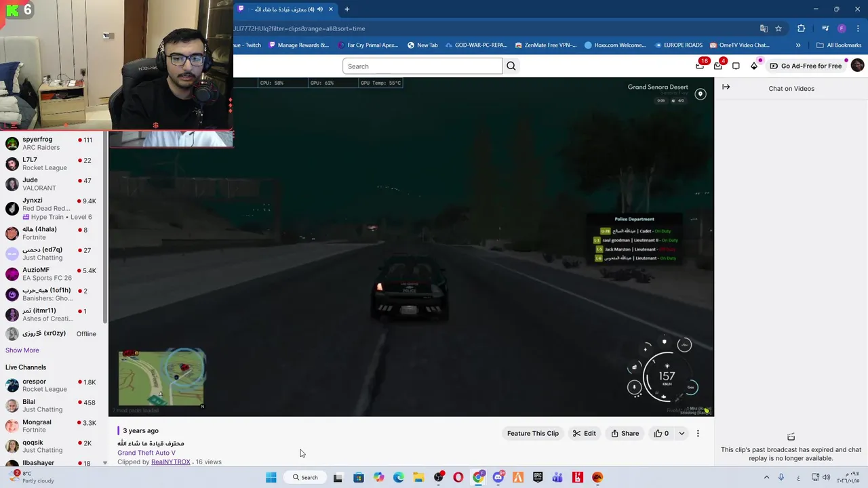This screenshot has width=868, height=488.
Task: Open Discord from the taskbar
Action: coord(498,477)
